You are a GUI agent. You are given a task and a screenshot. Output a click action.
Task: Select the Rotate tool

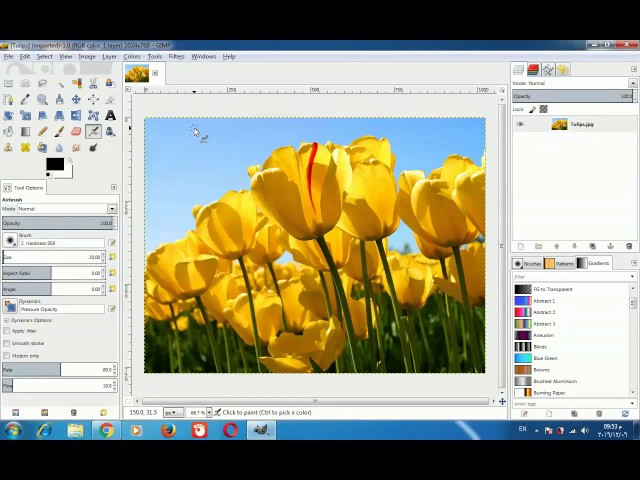(x=8, y=116)
